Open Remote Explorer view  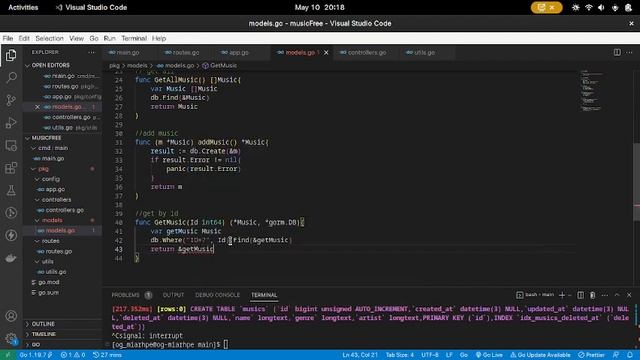coord(11,145)
